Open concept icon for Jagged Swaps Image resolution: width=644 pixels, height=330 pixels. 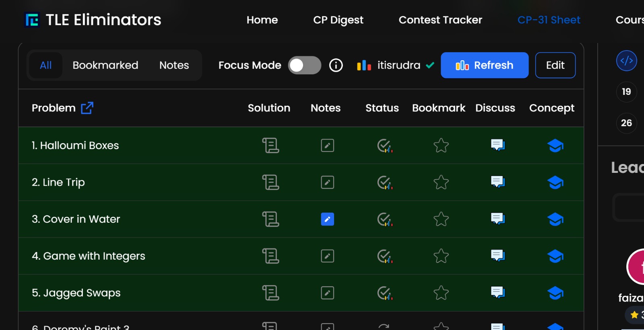[555, 293]
